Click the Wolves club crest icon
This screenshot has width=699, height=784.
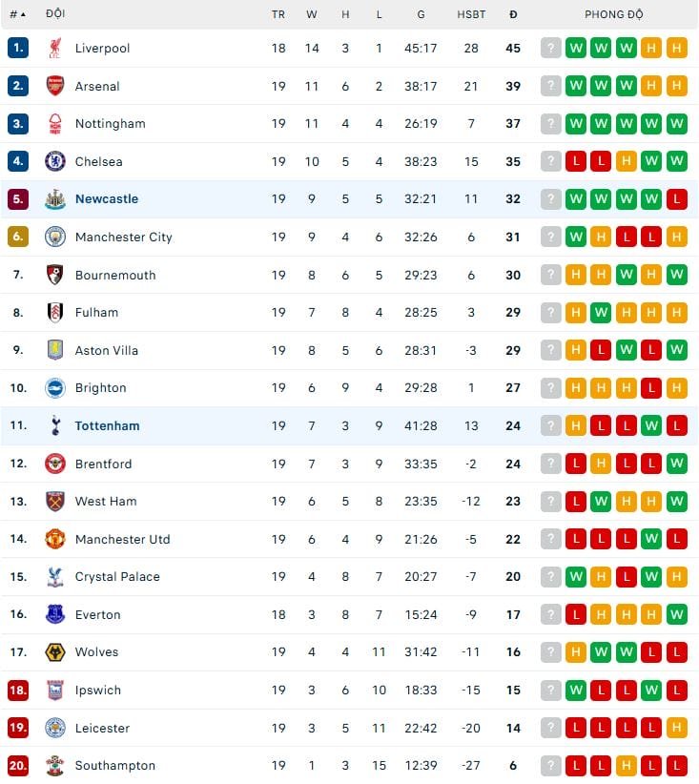[x=55, y=652]
